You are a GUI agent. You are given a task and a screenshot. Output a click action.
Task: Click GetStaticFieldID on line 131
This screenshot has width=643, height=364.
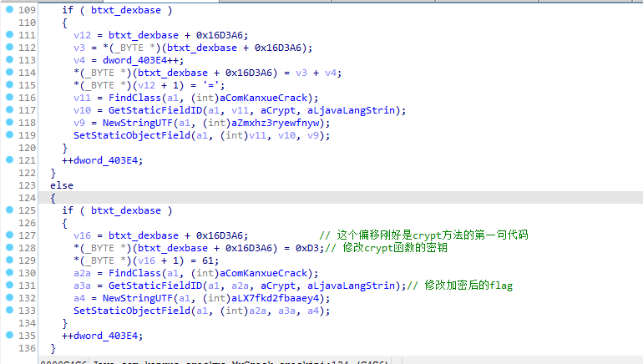pos(155,286)
